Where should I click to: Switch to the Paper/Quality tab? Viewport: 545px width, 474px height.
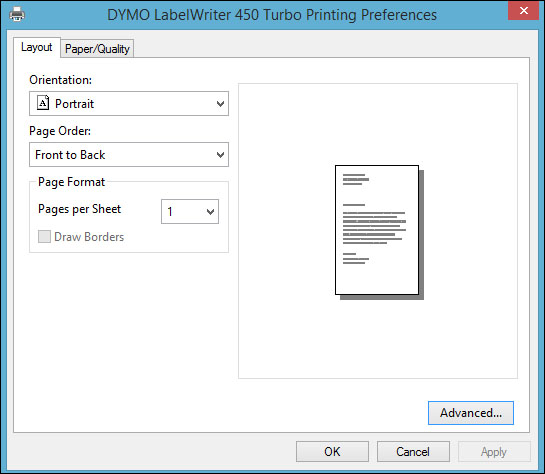click(x=97, y=49)
